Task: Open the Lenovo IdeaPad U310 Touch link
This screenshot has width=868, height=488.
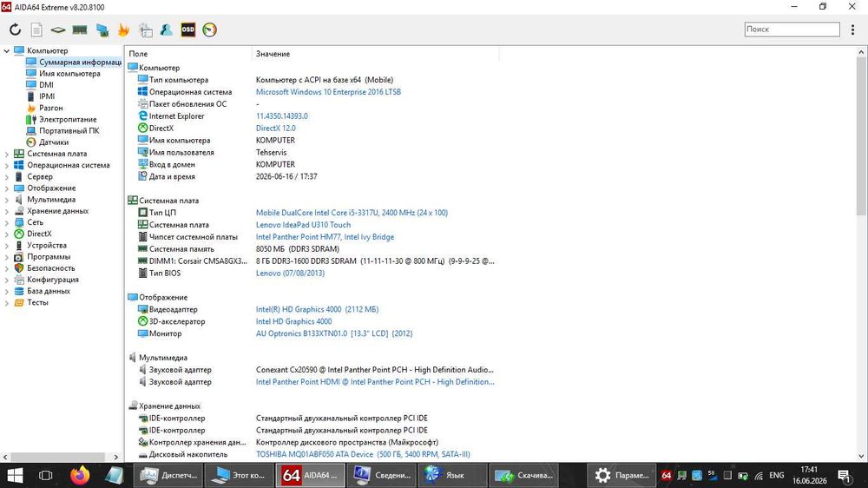Action: coord(303,225)
